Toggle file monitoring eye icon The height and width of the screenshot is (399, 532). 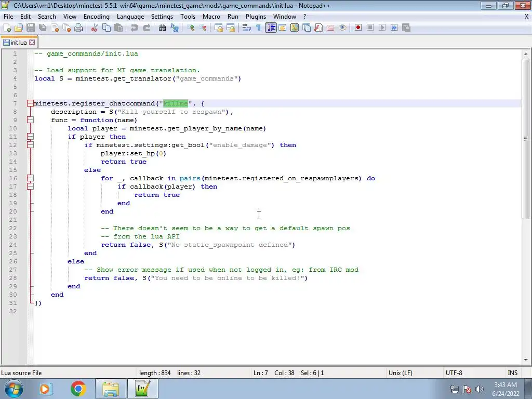(342, 28)
